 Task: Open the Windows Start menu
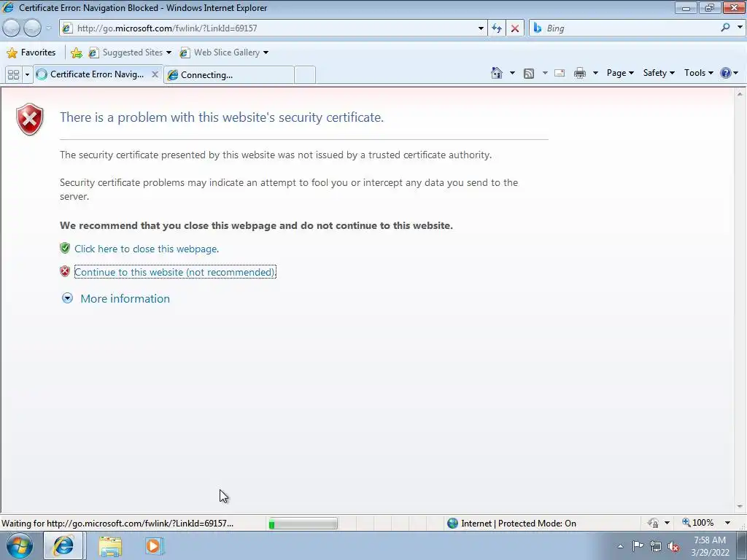click(x=20, y=545)
